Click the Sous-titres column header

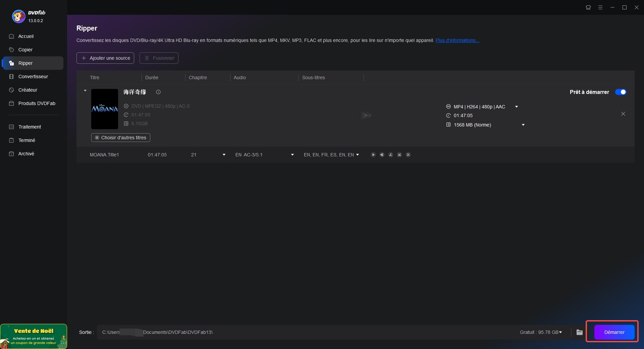click(314, 78)
